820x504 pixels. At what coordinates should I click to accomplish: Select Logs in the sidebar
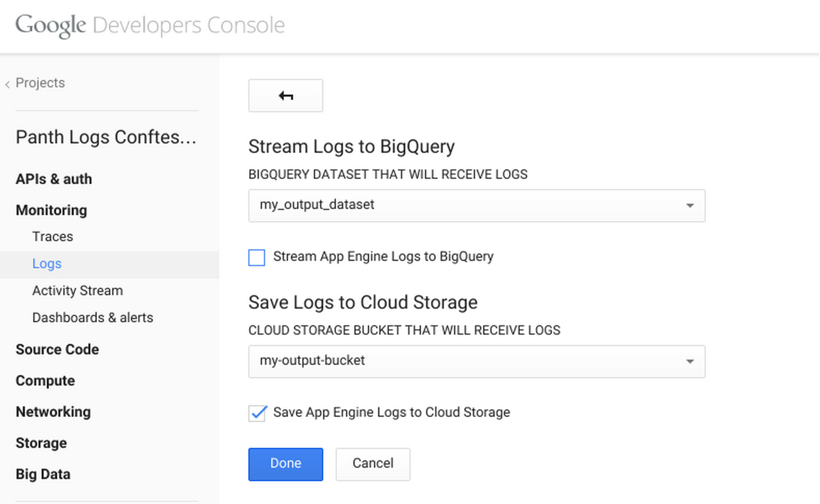pyautogui.click(x=47, y=264)
